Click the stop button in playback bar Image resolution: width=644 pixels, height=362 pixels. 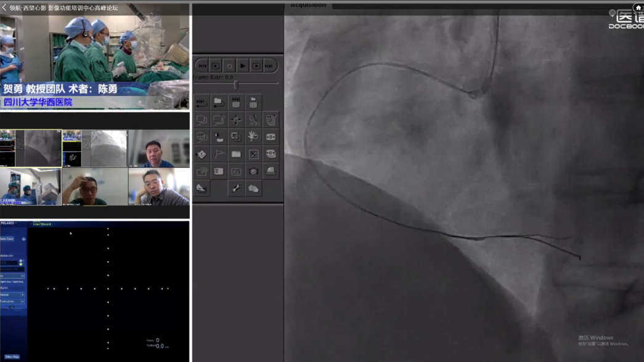pos(229,66)
